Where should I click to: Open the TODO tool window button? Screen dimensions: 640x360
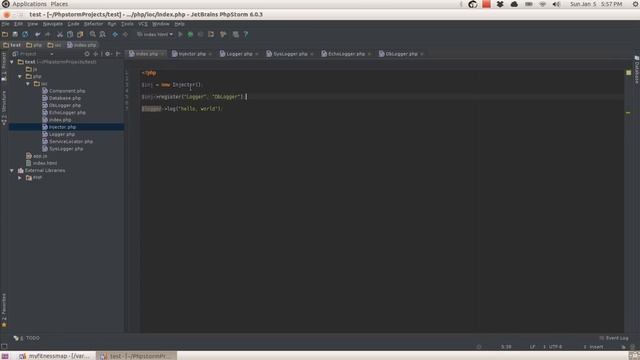tap(27, 338)
